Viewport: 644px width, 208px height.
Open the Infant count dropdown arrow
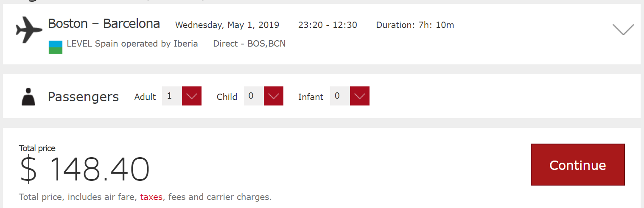[360, 96]
